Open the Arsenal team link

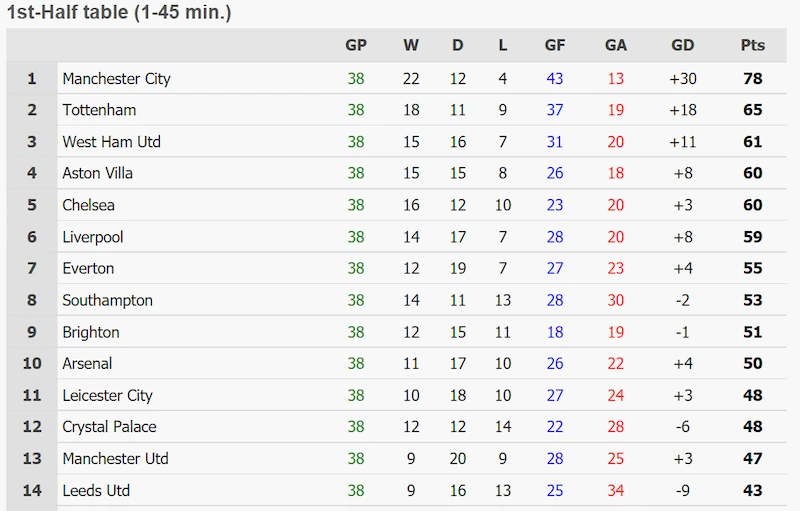click(x=87, y=364)
